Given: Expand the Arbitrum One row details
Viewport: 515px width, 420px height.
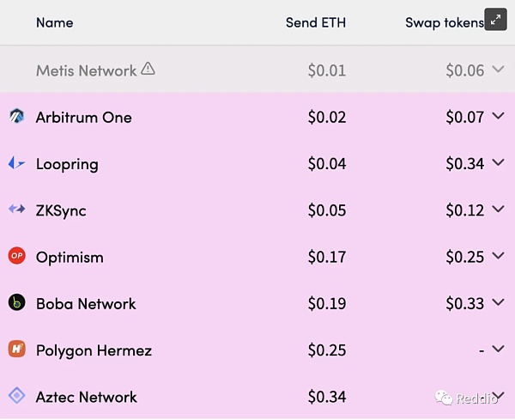Looking at the screenshot, I should 498,116.
